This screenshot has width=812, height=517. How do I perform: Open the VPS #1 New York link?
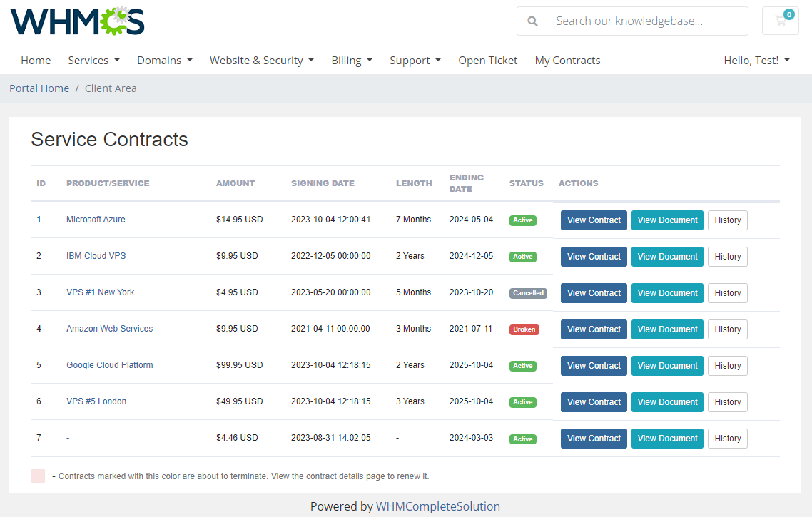(x=100, y=292)
